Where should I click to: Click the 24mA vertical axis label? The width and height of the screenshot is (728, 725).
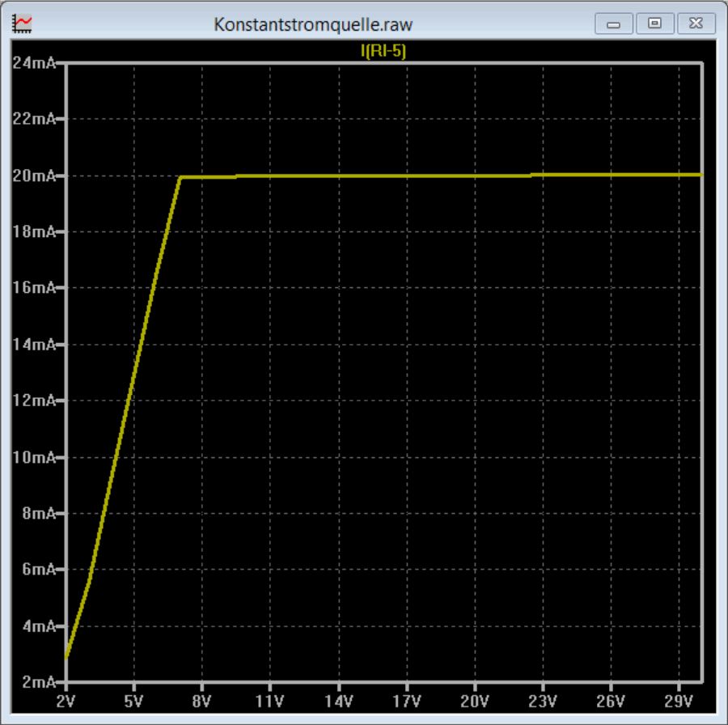click(x=34, y=62)
